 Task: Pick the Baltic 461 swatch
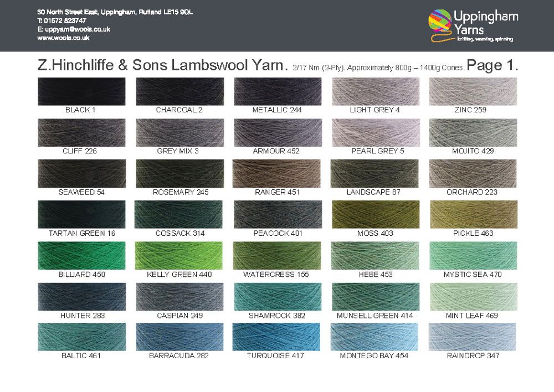coord(81,337)
